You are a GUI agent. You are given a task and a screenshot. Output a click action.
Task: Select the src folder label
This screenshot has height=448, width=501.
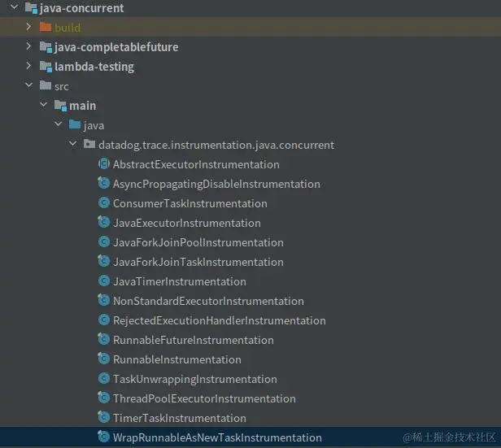62,86
